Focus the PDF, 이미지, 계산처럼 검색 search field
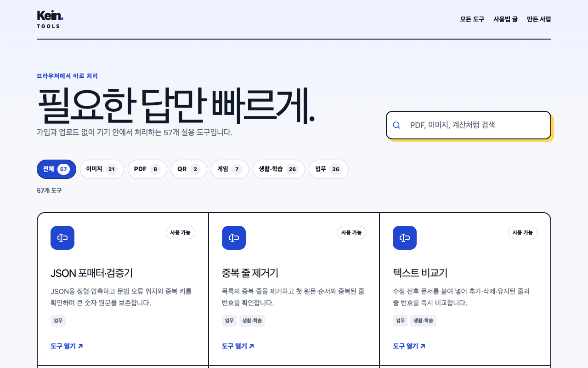The height and width of the screenshot is (368, 588). pos(469,125)
